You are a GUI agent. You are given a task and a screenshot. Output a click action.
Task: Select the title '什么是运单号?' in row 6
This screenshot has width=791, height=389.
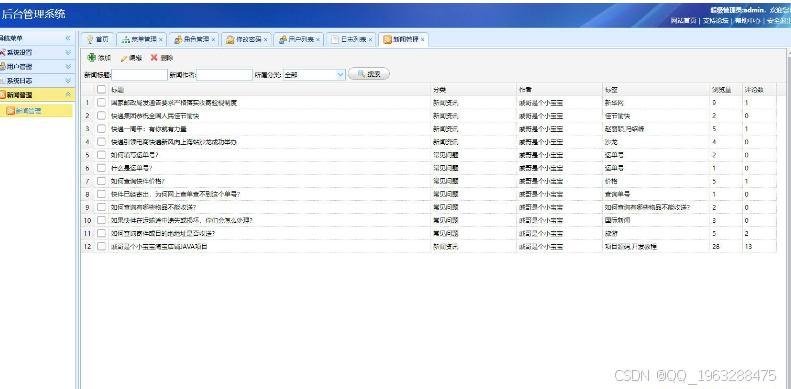(x=132, y=168)
